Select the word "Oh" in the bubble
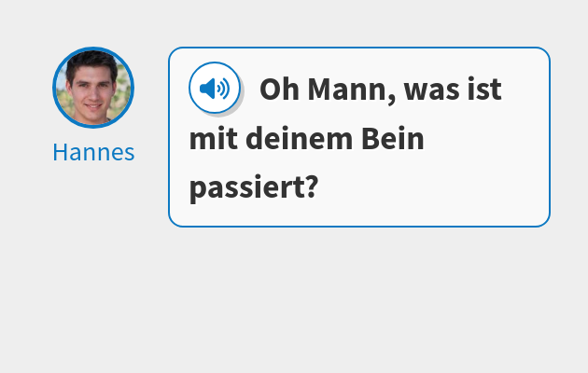This screenshot has height=373, width=588. point(279,90)
